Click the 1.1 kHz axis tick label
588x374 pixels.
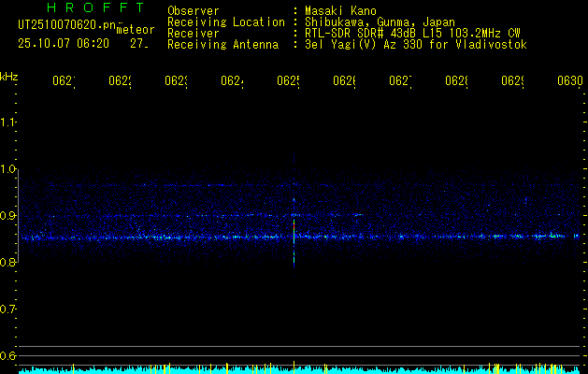(x=7, y=122)
